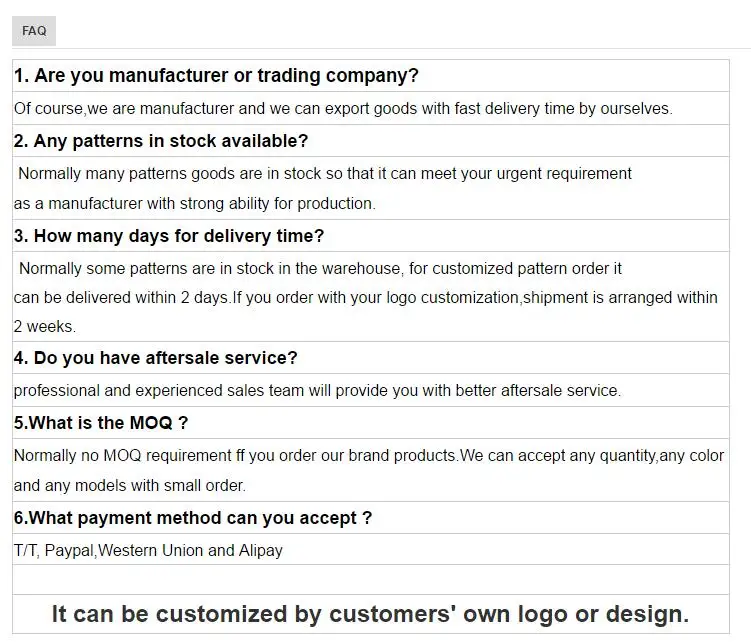The image size is (751, 644).
Task: Click the answer about professional sales team
Action: click(x=317, y=391)
